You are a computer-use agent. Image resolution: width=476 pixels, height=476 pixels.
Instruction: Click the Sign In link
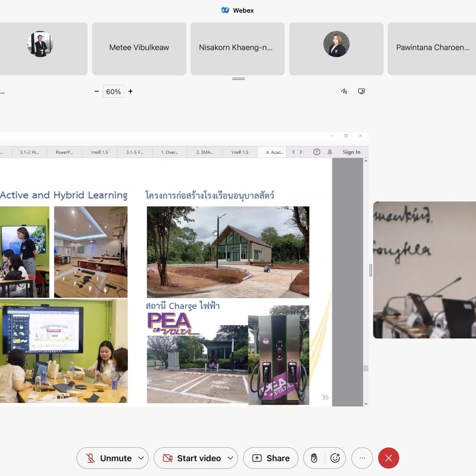(351, 152)
